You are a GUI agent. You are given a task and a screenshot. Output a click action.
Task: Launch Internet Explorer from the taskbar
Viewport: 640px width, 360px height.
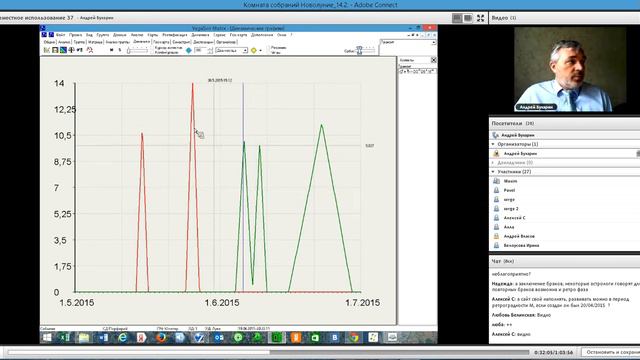[122, 338]
